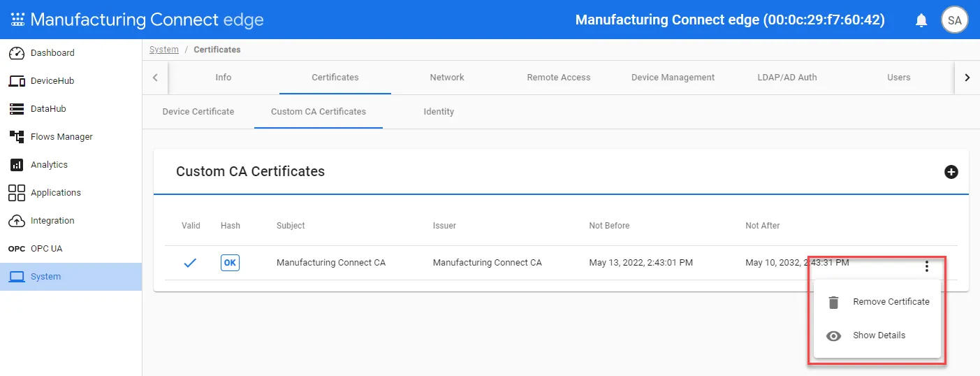Click the Manufacturing Connect edge title
This screenshot has height=376, width=980.
[147, 20]
